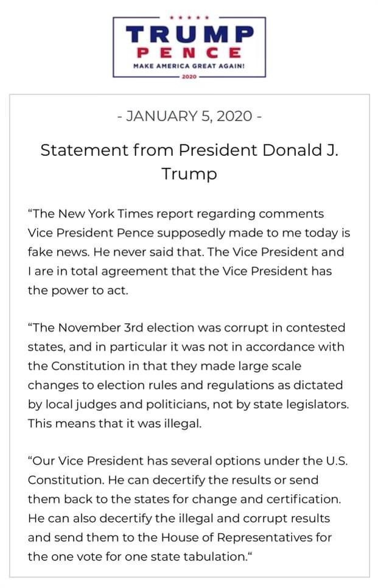The height and width of the screenshot is (588, 378).
Task: Click 'This means that it was illegal.' sentence
Action: [115, 424]
